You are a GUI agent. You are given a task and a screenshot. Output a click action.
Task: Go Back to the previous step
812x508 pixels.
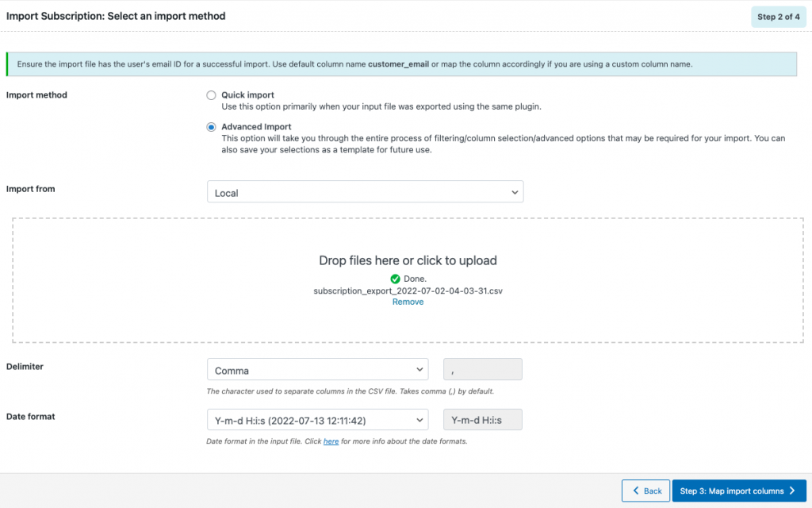click(645, 491)
